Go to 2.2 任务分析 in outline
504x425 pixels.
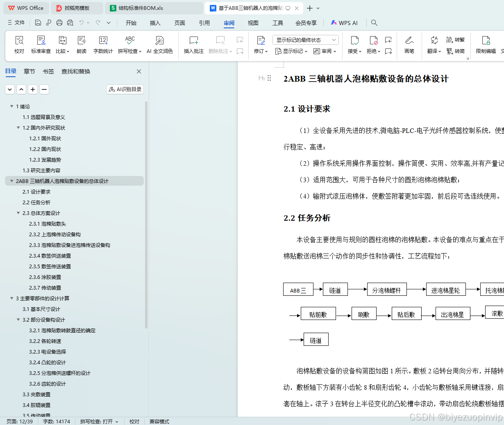click(x=36, y=203)
